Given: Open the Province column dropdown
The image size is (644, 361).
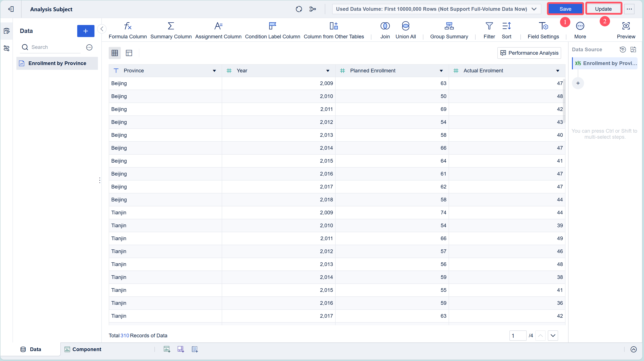Looking at the screenshot, I should 214,71.
